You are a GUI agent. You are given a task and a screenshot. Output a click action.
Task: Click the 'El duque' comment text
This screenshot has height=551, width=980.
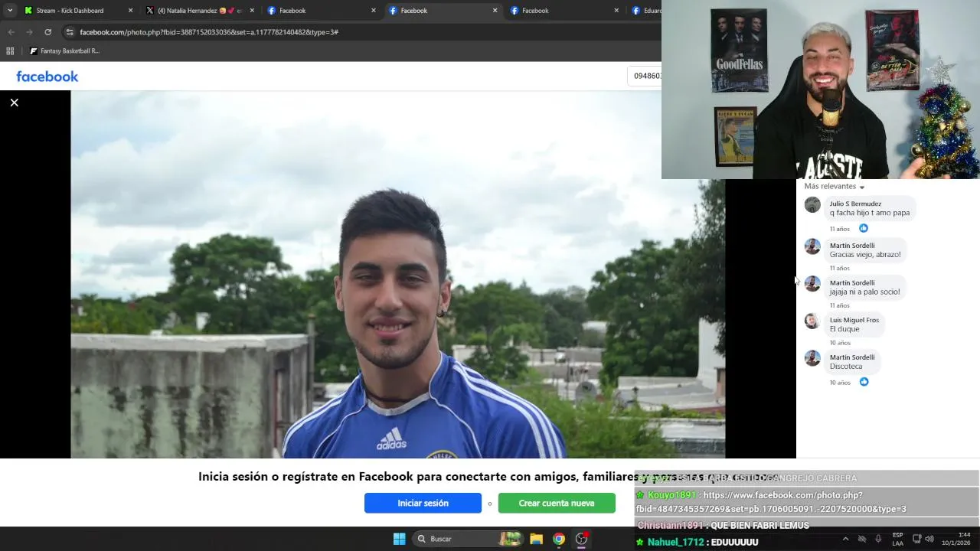844,329
